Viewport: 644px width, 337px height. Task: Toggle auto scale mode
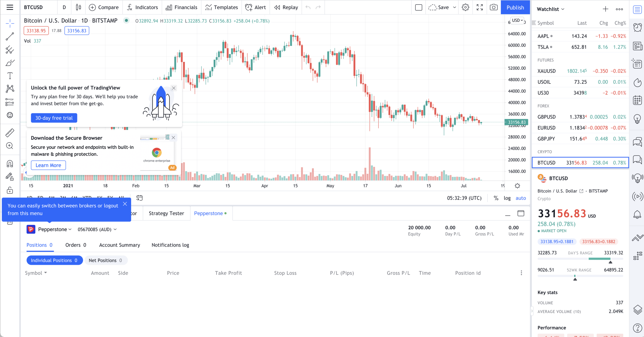(x=521, y=198)
